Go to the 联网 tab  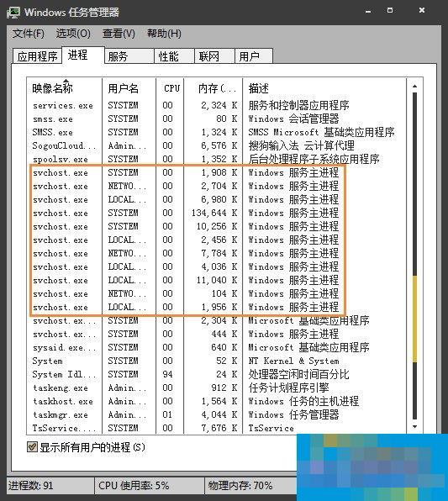[214, 56]
